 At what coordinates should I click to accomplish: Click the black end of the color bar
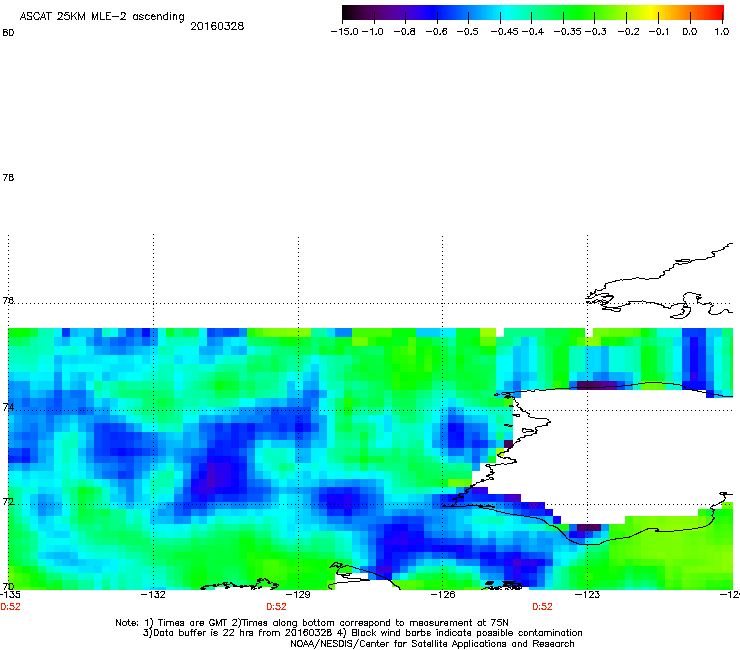(x=348, y=12)
